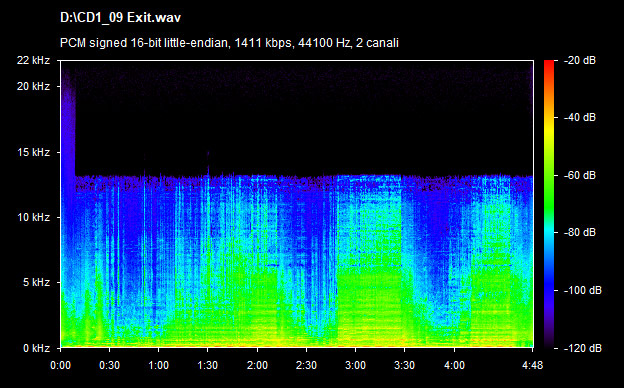Select the 5 kHz frequency axis label

(36, 283)
